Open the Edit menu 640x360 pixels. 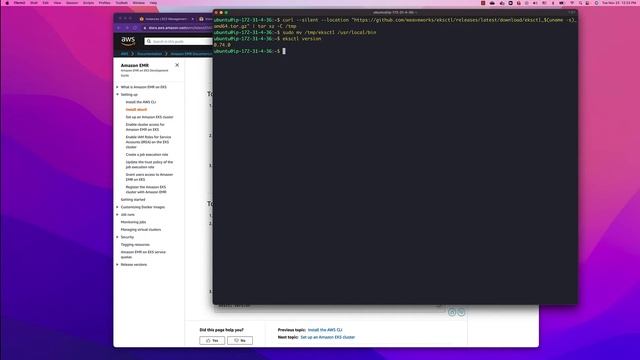point(45,3)
